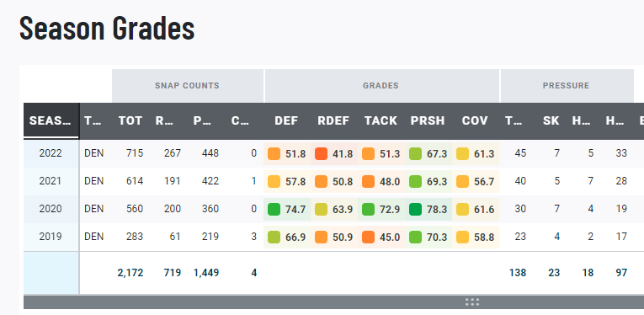Click the red-orange swatch beside 2022 RDEF 41.8

click(321, 154)
